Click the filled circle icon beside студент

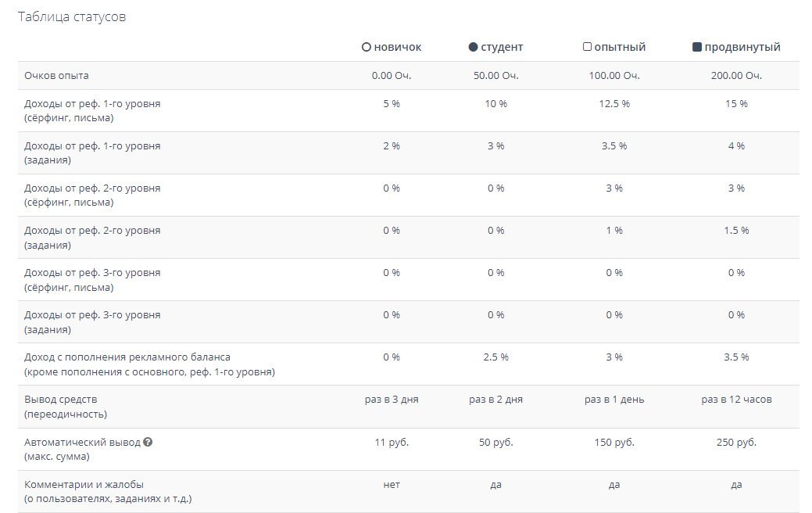[x=473, y=47]
